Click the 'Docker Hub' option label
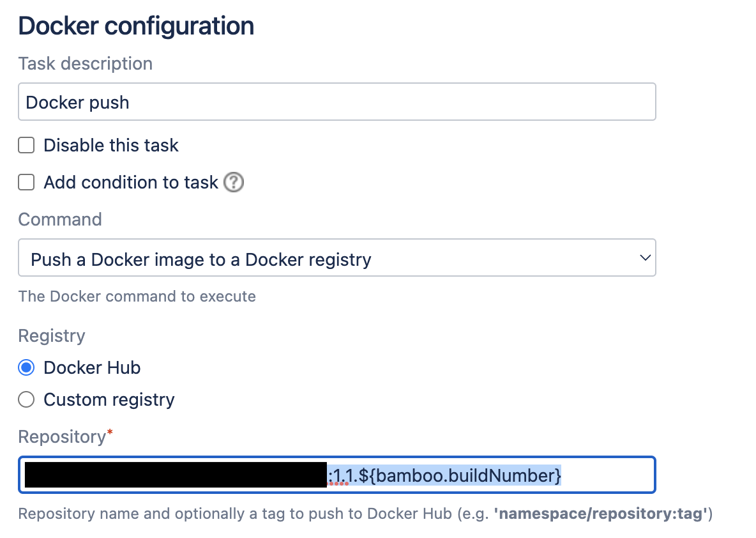The width and height of the screenshot is (756, 538). (92, 368)
